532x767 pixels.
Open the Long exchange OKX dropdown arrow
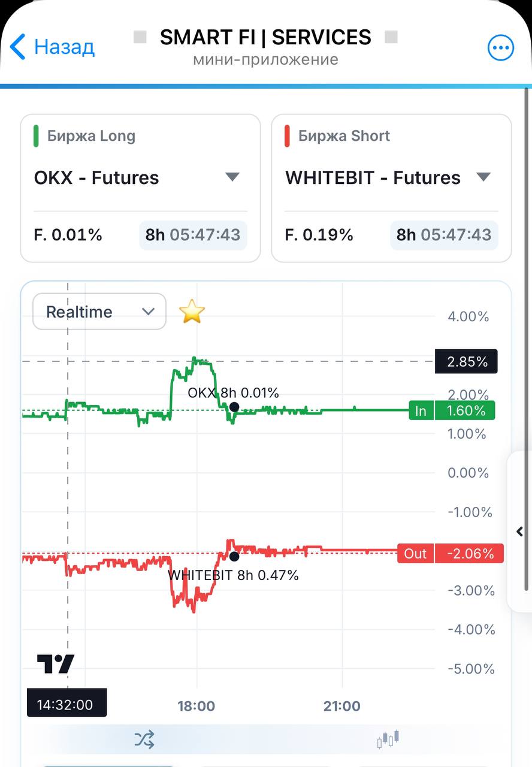pos(232,177)
